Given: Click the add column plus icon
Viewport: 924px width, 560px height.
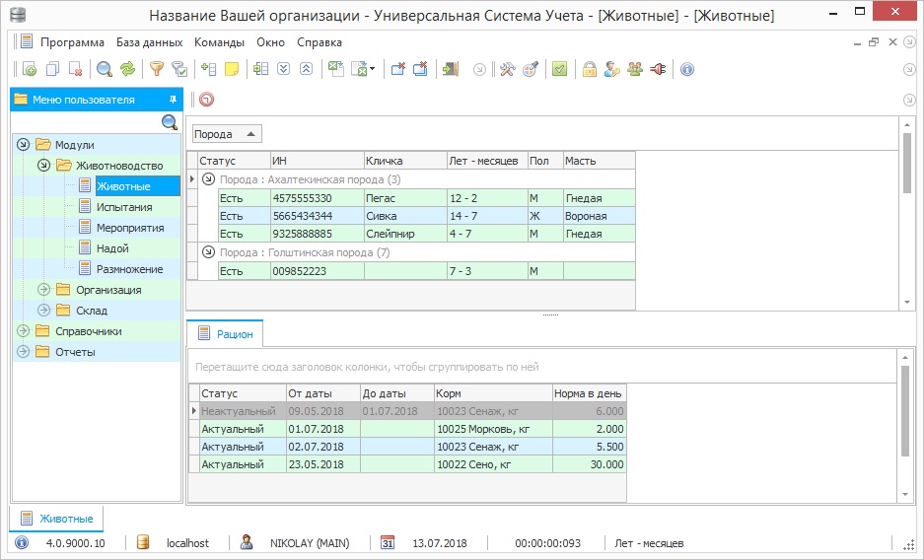Looking at the screenshot, I should pyautogui.click(x=209, y=69).
